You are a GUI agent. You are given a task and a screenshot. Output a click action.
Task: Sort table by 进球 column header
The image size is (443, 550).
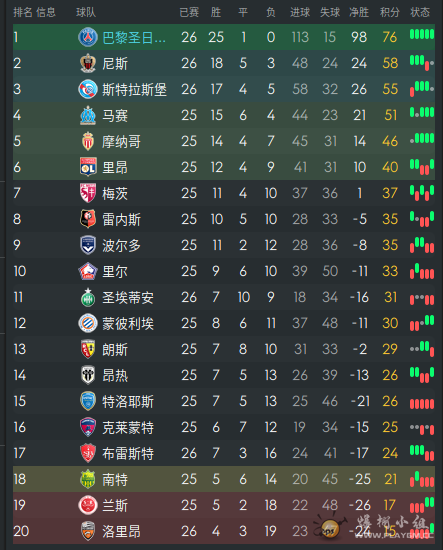coord(300,13)
